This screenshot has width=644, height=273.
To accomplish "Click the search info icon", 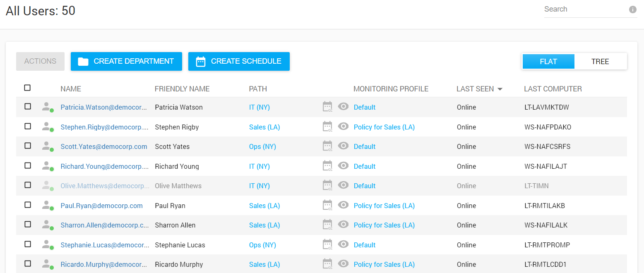I will 632,10.
